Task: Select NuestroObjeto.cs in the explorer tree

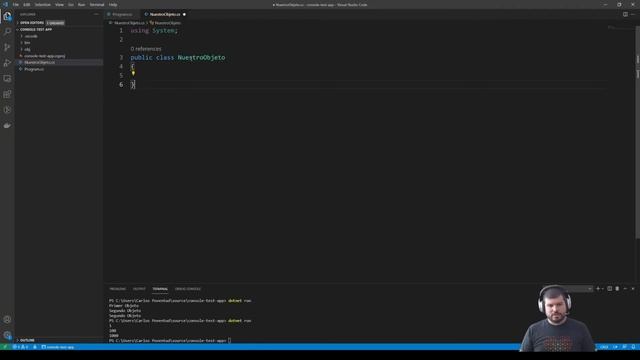Action: tap(39, 62)
